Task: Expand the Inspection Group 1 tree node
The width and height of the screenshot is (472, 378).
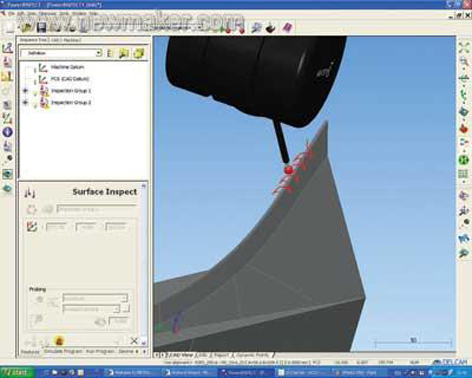Action: 25,91
